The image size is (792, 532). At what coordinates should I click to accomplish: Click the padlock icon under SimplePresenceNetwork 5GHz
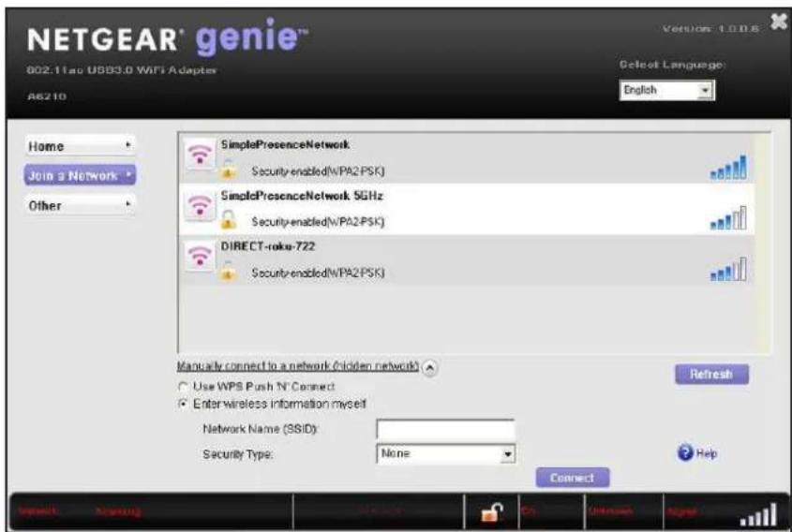[x=228, y=219]
